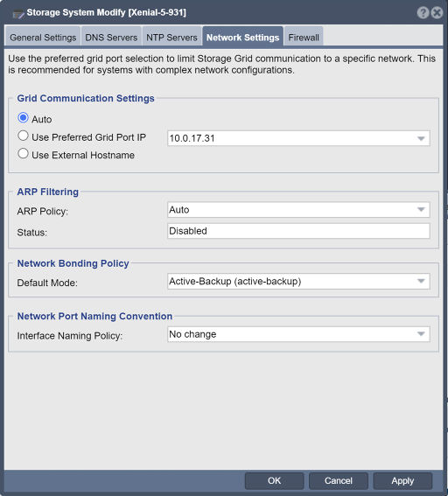
Task: Click the ARP Status field showing Disabled
Action: point(298,231)
